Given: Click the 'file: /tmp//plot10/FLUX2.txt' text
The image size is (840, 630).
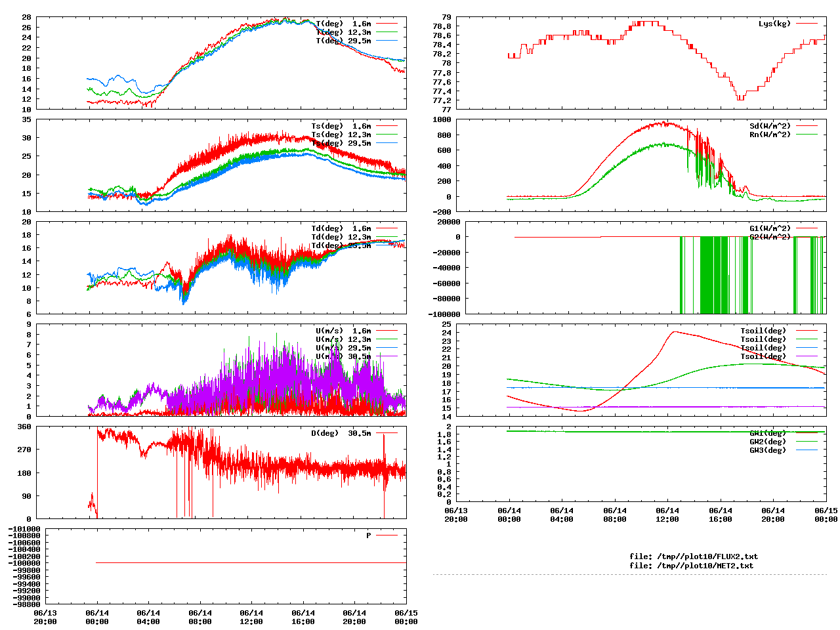Looking at the screenshot, I should 694,556.
